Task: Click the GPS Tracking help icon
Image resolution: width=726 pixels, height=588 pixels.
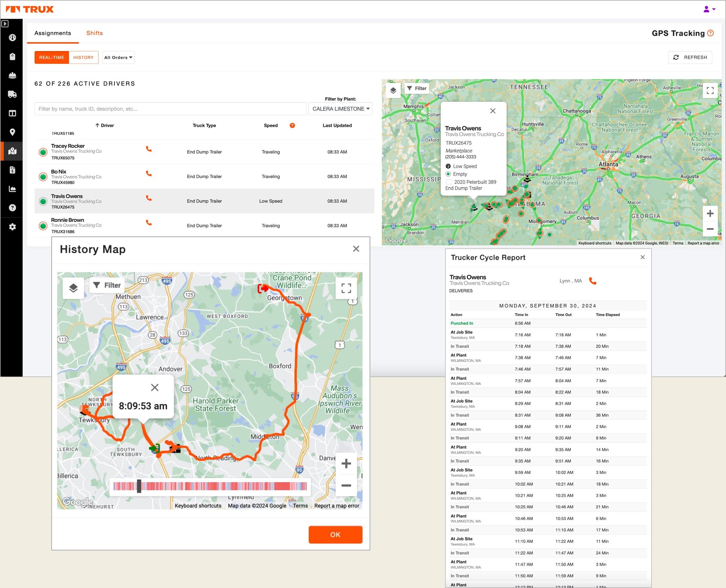Action: (x=710, y=33)
